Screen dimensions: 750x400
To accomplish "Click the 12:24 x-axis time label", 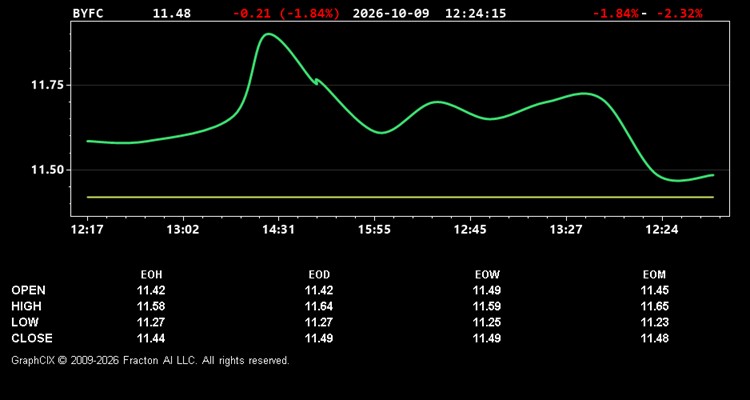I will tap(662, 230).
